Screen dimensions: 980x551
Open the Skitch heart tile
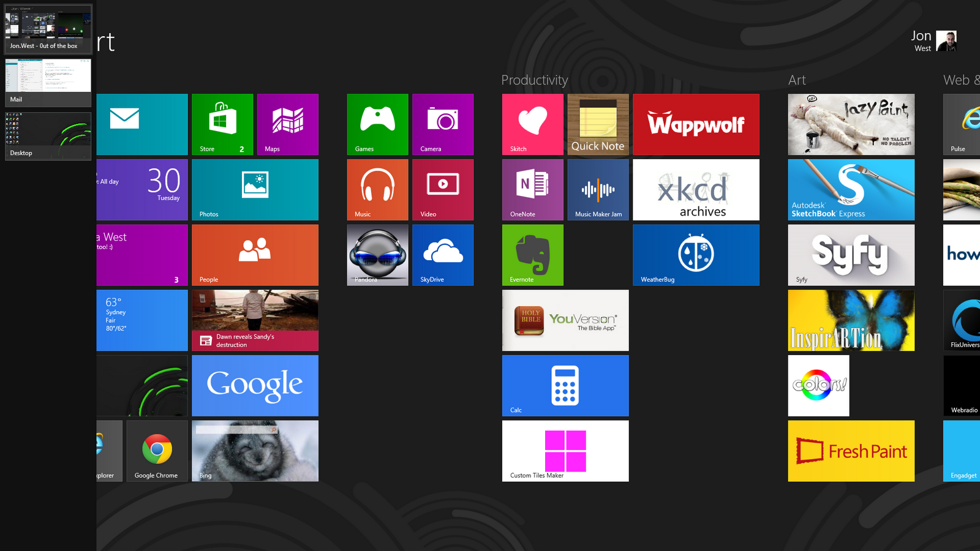click(533, 124)
